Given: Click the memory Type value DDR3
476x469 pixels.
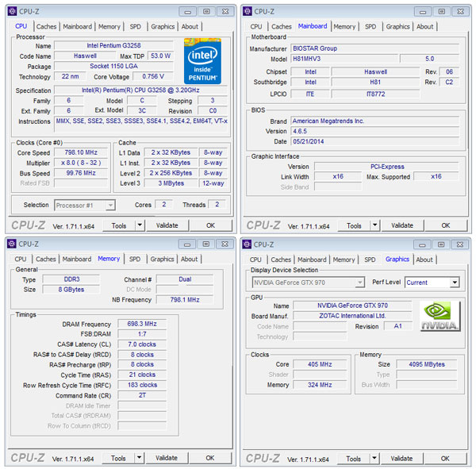Looking at the screenshot, I should (71, 279).
